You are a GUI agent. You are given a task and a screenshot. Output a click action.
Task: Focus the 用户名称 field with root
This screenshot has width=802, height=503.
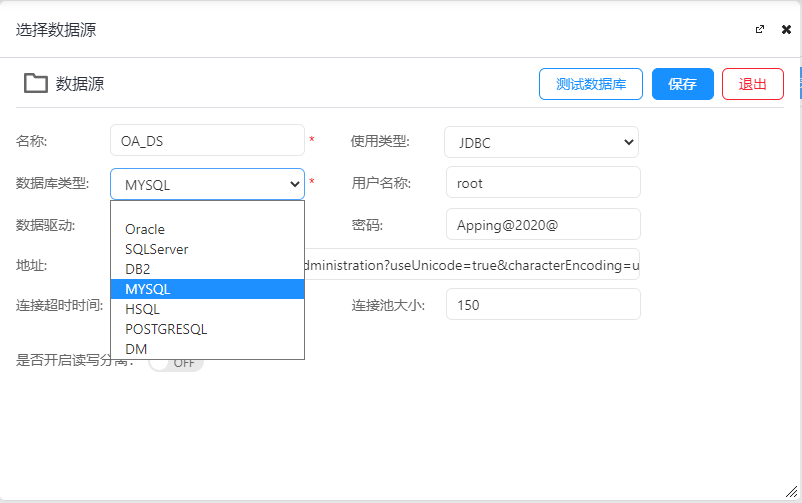(x=542, y=183)
